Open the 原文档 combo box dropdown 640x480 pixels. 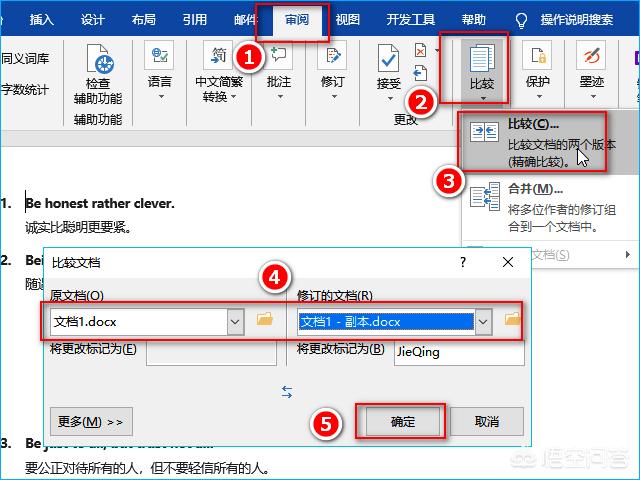236,322
